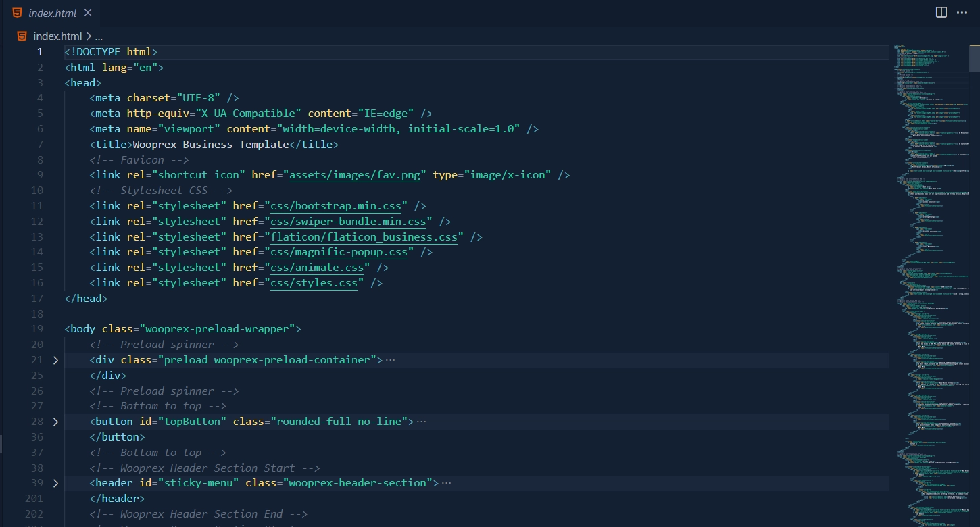This screenshot has height=527, width=980.
Task: Open a split editor with the layout icon
Action: coord(941,11)
